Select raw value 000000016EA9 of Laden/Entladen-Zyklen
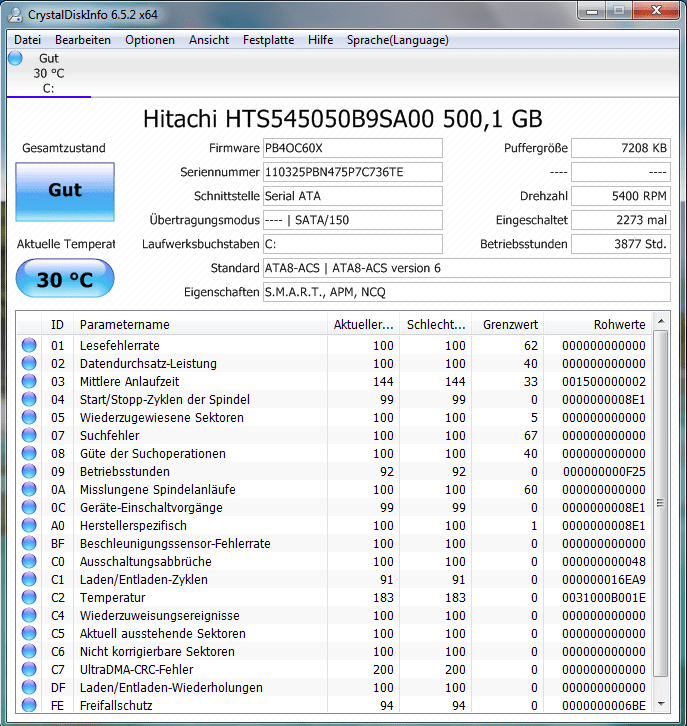 coord(604,580)
